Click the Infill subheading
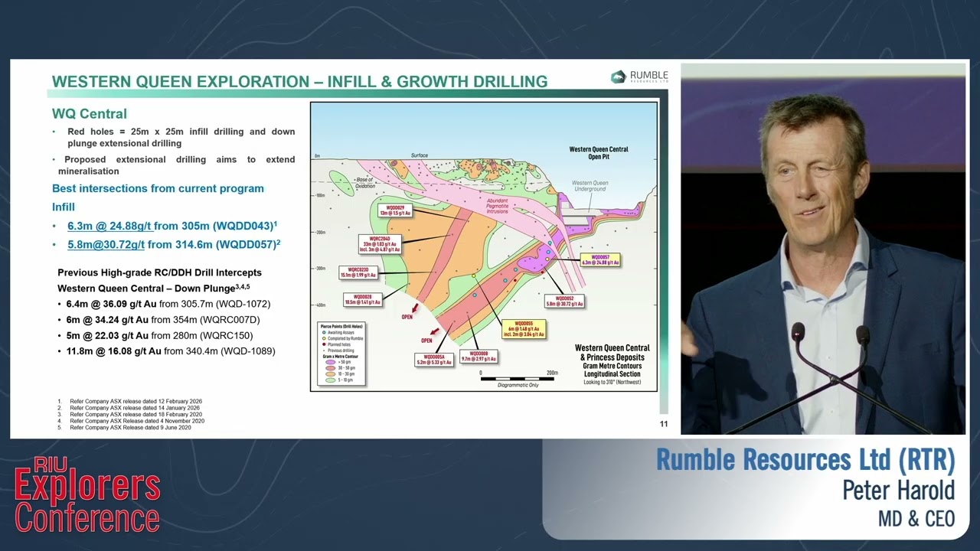The width and height of the screenshot is (980, 551). [64, 207]
